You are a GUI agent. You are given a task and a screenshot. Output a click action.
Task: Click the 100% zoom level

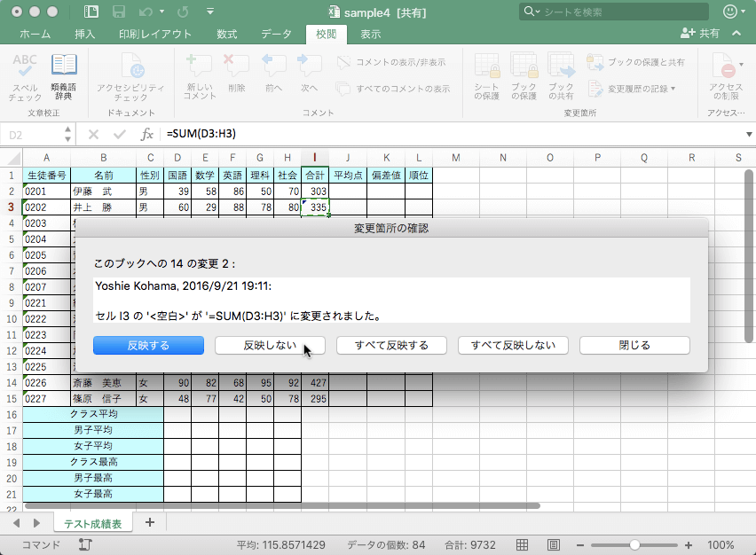coord(721,545)
